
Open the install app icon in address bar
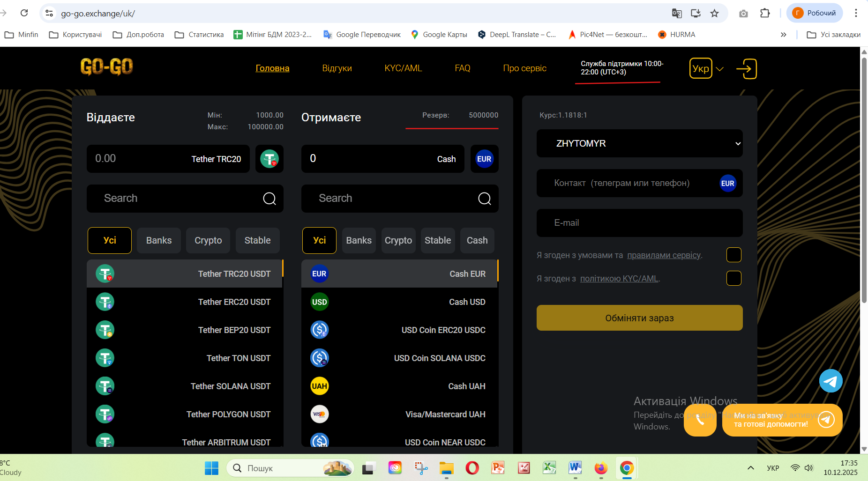696,13
